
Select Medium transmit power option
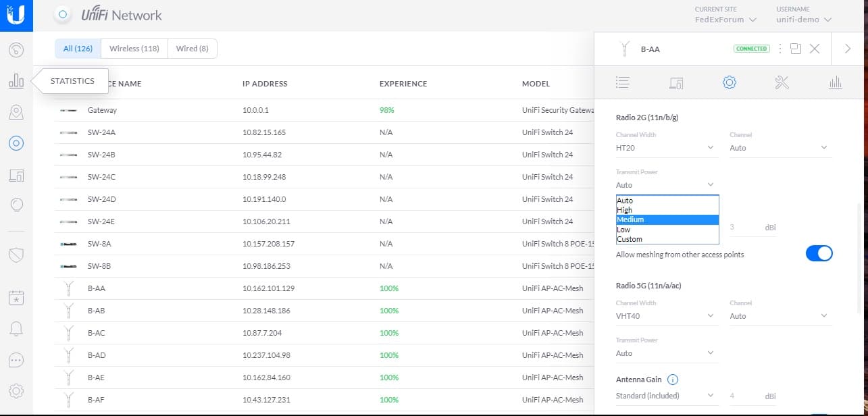coord(667,219)
